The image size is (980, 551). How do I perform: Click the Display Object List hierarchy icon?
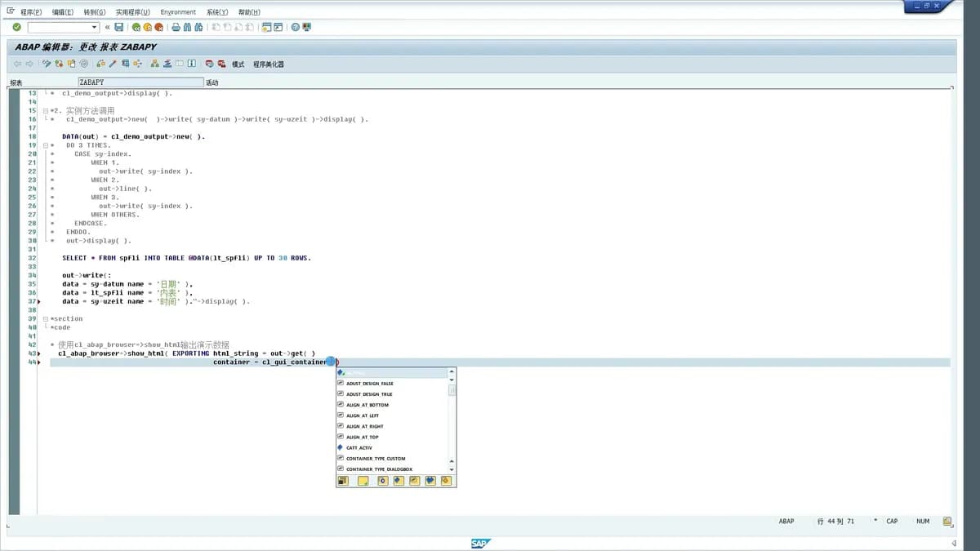pyautogui.click(x=154, y=64)
